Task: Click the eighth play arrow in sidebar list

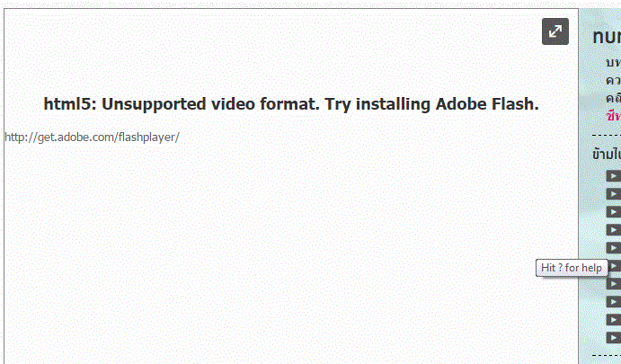Action: pyautogui.click(x=613, y=302)
